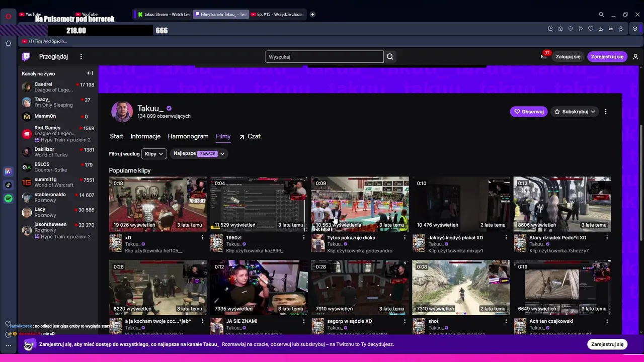Viewport: 644px width, 362px height.
Task: Open channel more-options dots next to Subskrybuj
Action: [x=606, y=112]
